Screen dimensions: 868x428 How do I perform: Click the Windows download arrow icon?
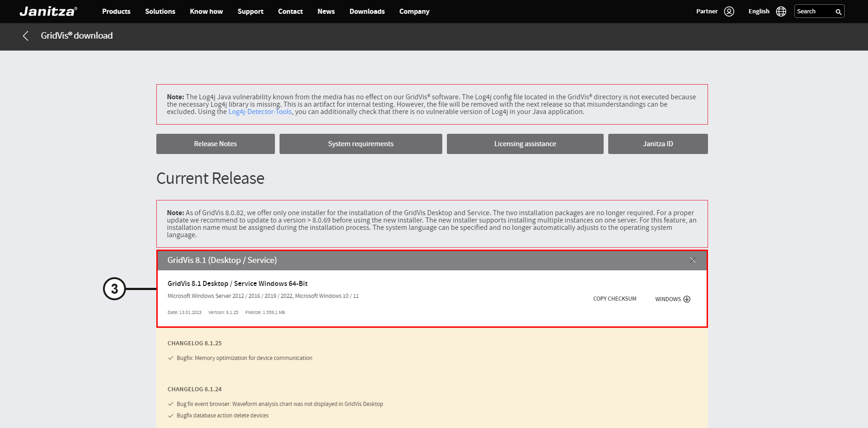click(687, 299)
